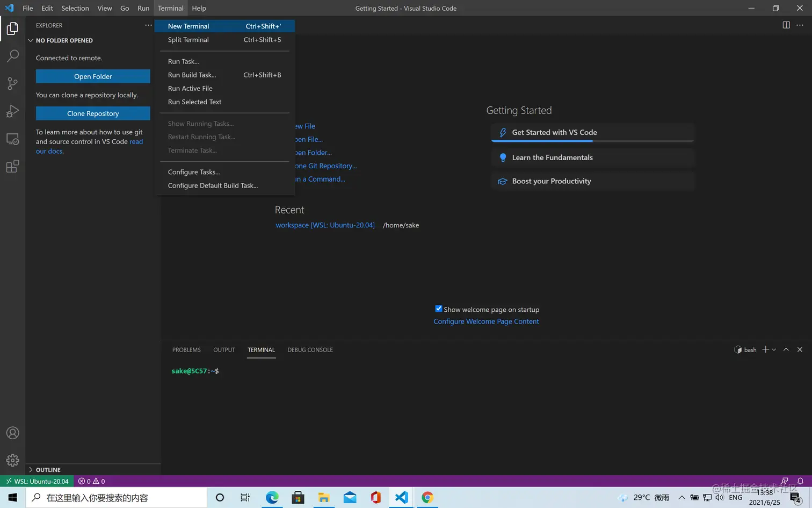812x508 pixels.
Task: Click the ENG input language indicator
Action: 736,498
